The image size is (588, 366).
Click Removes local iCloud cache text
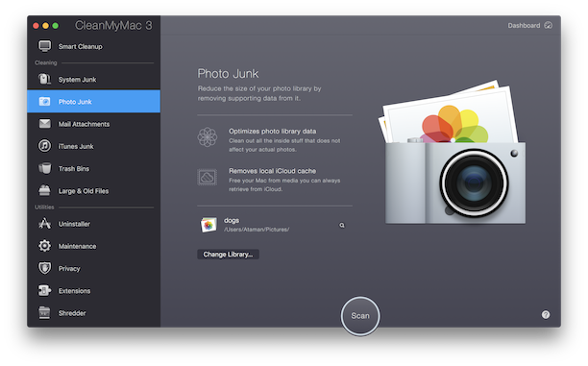coord(272,171)
